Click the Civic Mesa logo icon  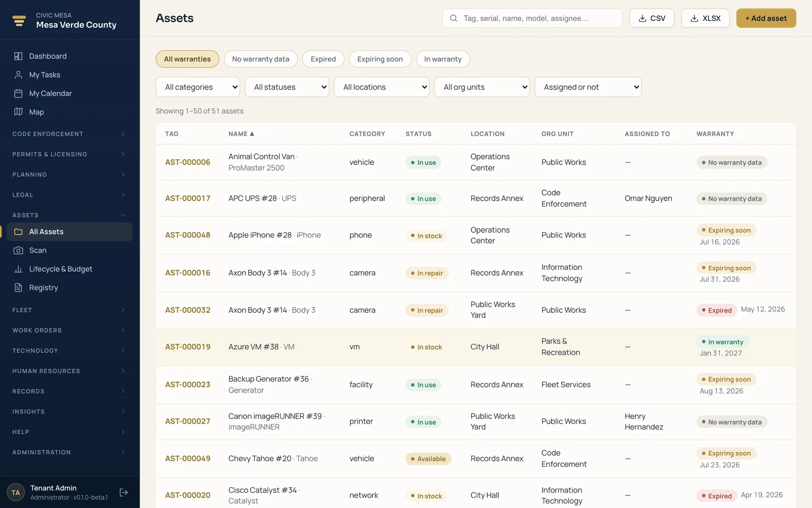point(19,20)
